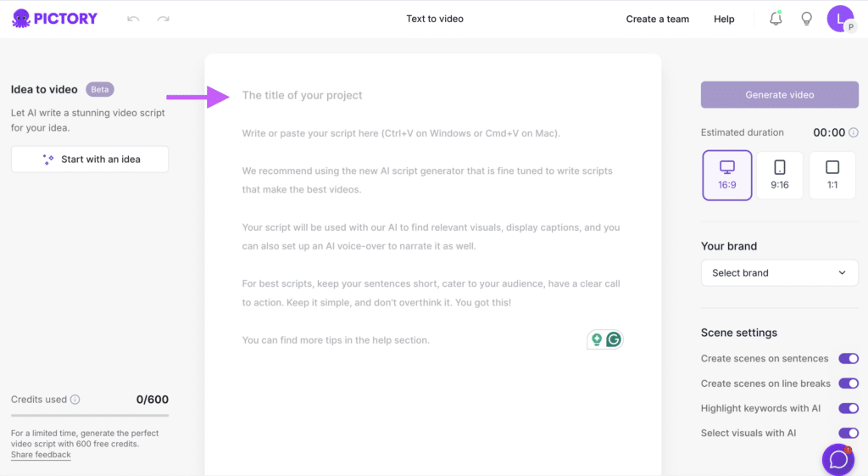Open the user profile avatar
Viewport: 868px width, 476px height.
pos(840,19)
